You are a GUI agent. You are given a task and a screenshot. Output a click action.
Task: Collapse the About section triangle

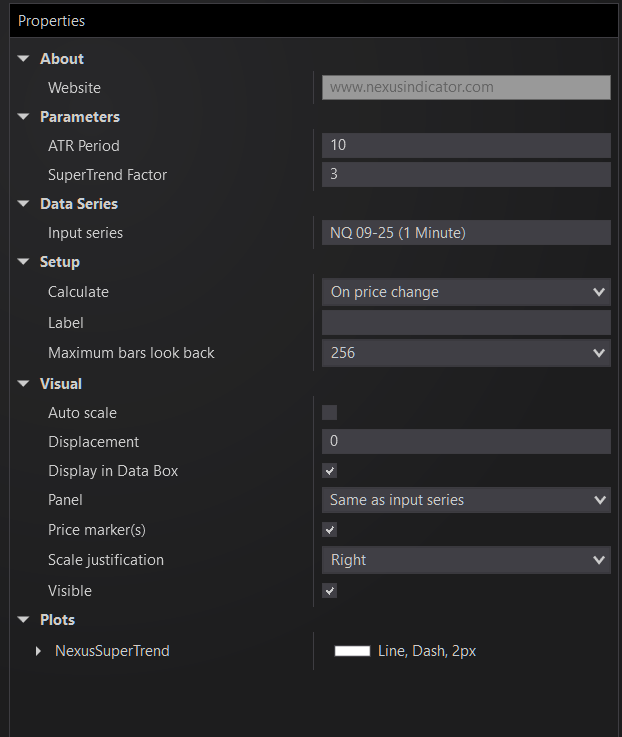pyautogui.click(x=24, y=59)
